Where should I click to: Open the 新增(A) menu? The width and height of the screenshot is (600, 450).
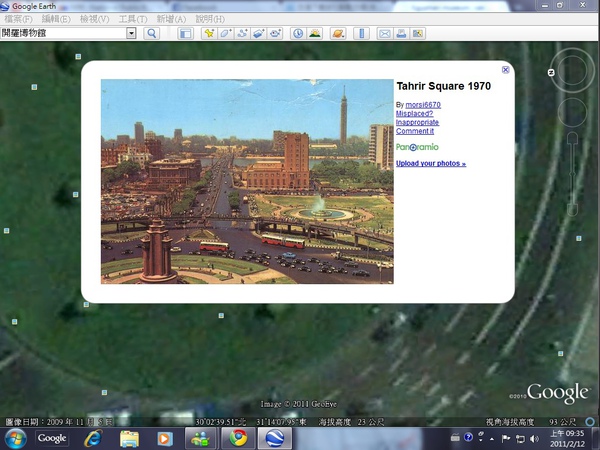pyautogui.click(x=171, y=19)
